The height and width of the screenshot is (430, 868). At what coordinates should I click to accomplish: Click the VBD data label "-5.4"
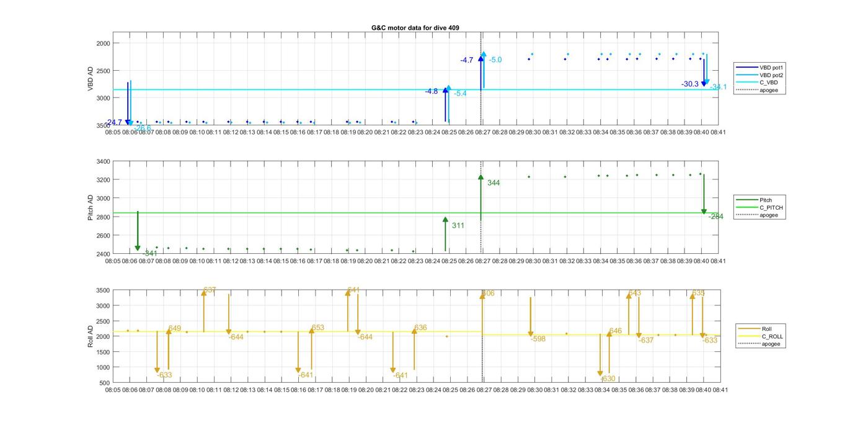point(460,94)
